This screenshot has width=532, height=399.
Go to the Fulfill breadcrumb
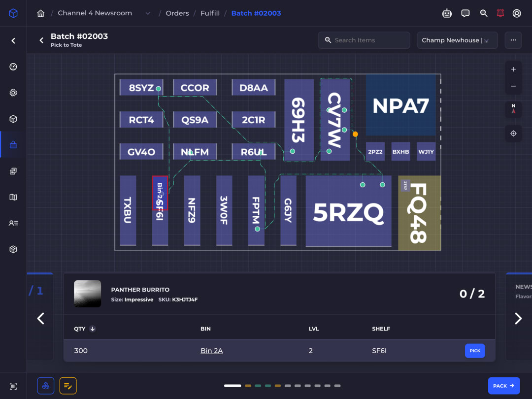[x=210, y=13]
